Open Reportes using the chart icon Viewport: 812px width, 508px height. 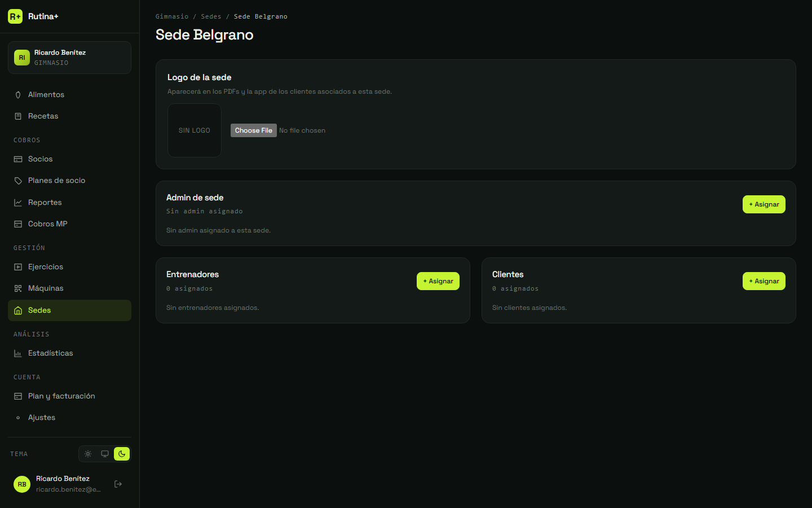18,203
